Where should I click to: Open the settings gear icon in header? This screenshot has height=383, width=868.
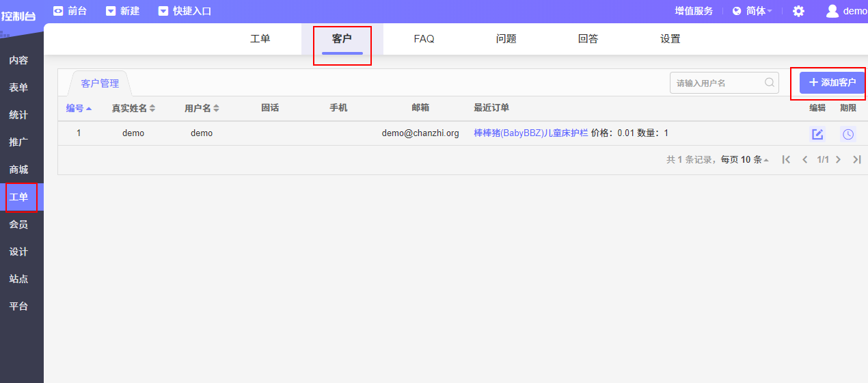[x=798, y=11]
